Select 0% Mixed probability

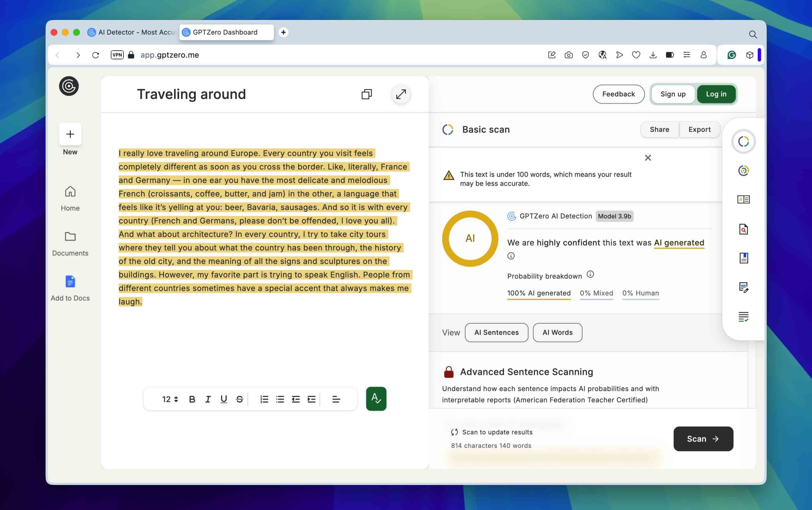596,293
